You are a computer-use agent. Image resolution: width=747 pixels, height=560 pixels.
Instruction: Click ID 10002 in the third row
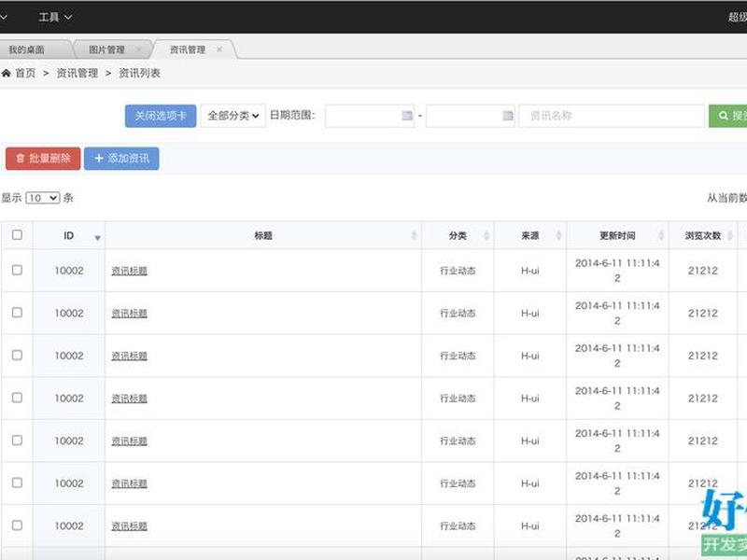click(x=69, y=356)
